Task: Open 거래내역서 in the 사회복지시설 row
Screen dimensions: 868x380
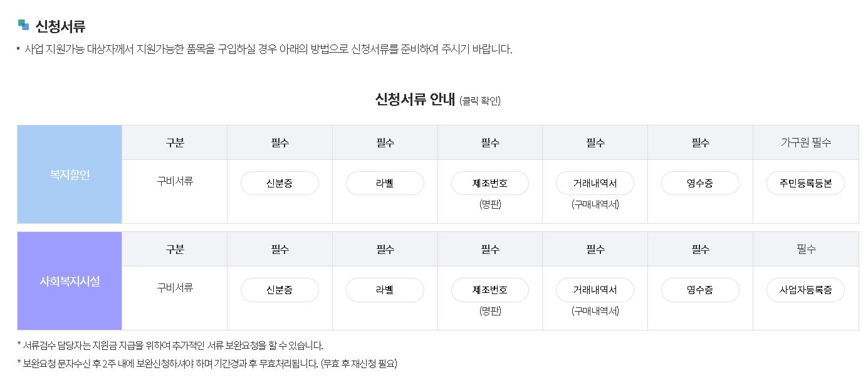Action: point(595,290)
